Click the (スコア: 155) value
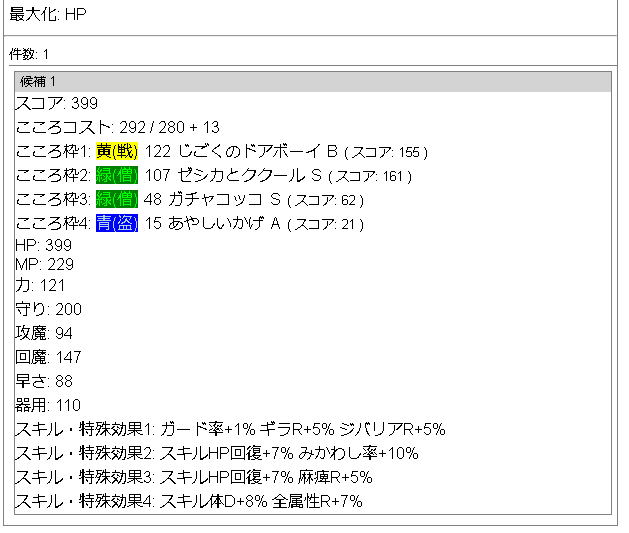The image size is (629, 533). pos(386,152)
